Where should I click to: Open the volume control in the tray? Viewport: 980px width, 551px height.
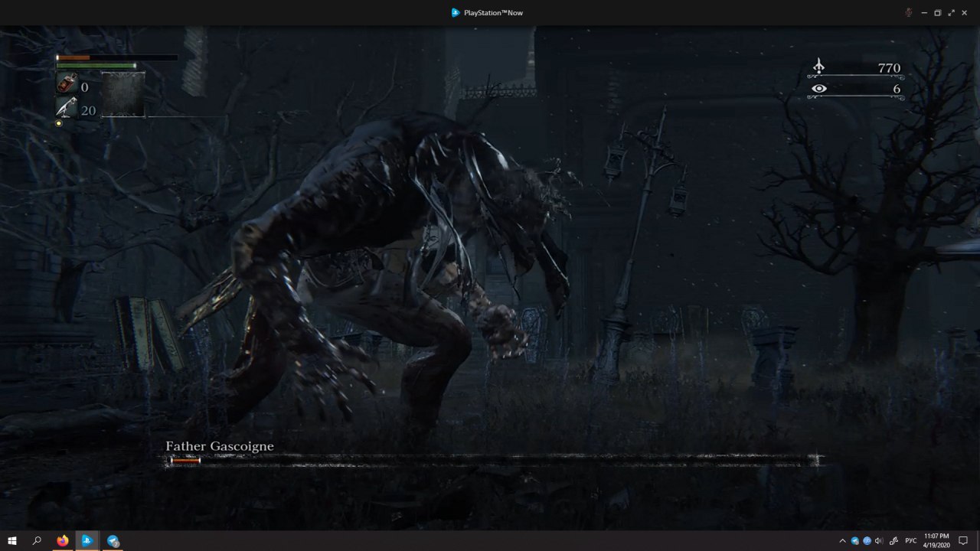click(878, 541)
